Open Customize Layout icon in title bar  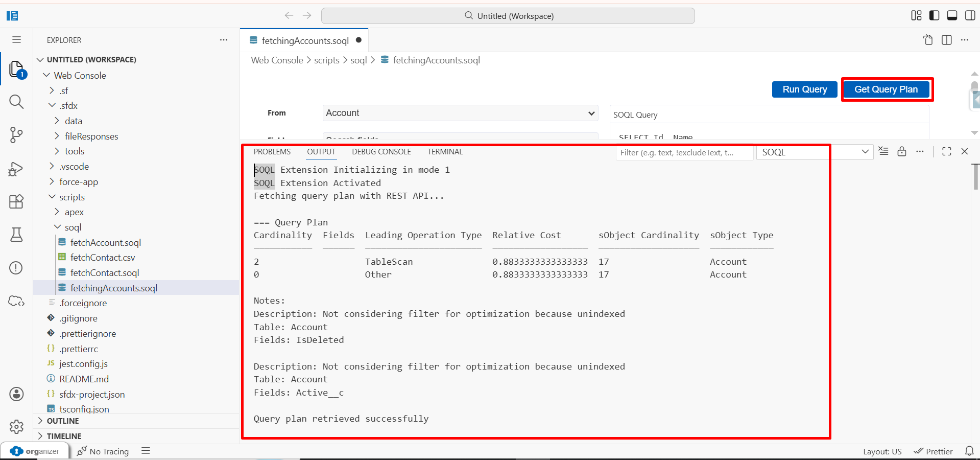click(916, 15)
